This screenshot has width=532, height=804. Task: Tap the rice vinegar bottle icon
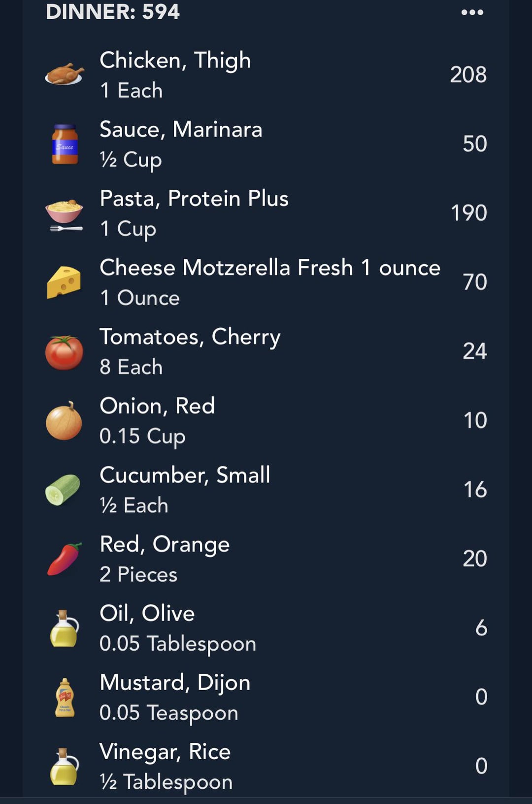(64, 767)
